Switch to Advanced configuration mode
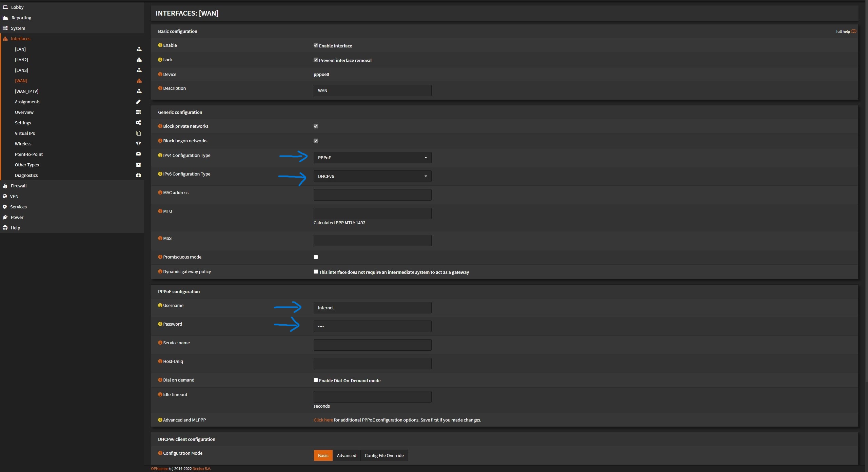Viewport: 868px width, 472px height. 346,455
